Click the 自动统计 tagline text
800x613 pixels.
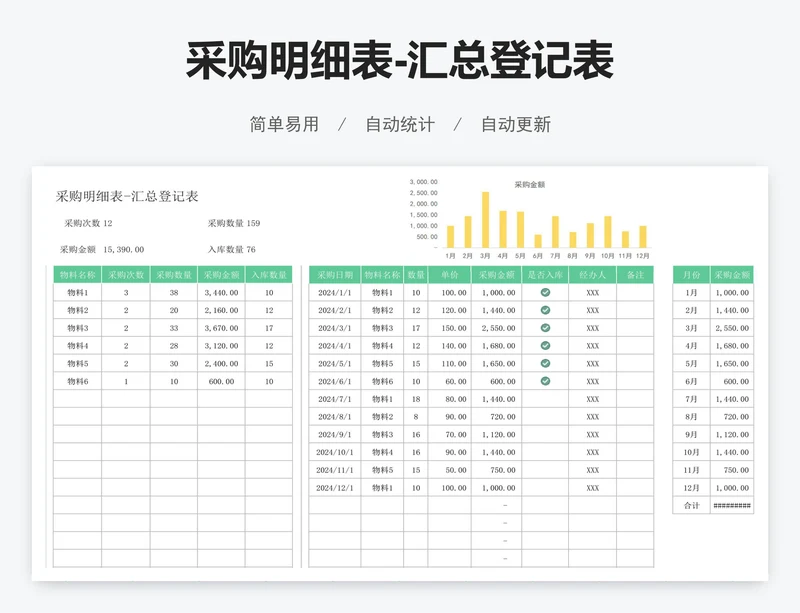[x=400, y=124]
